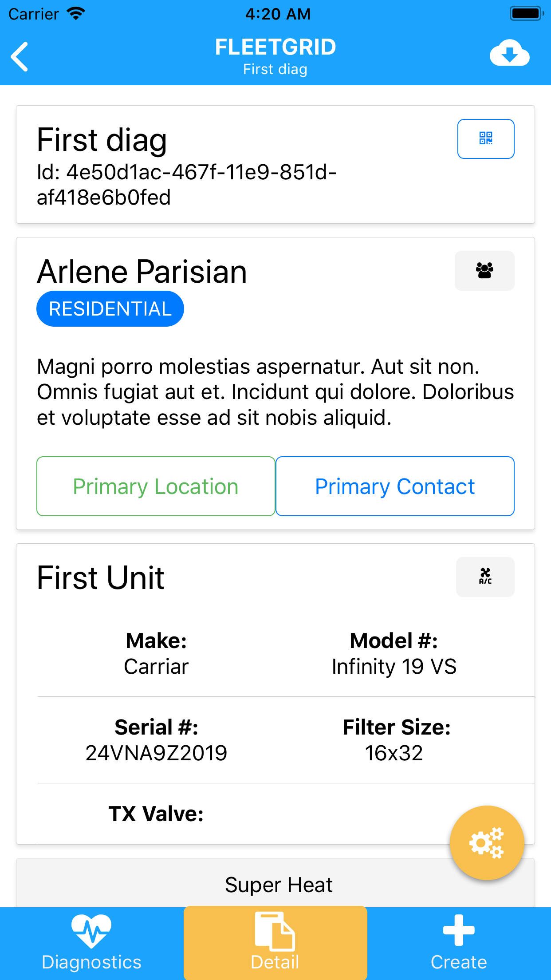This screenshot has height=980, width=551.
Task: Tap the orange gears floating button
Action: (487, 842)
